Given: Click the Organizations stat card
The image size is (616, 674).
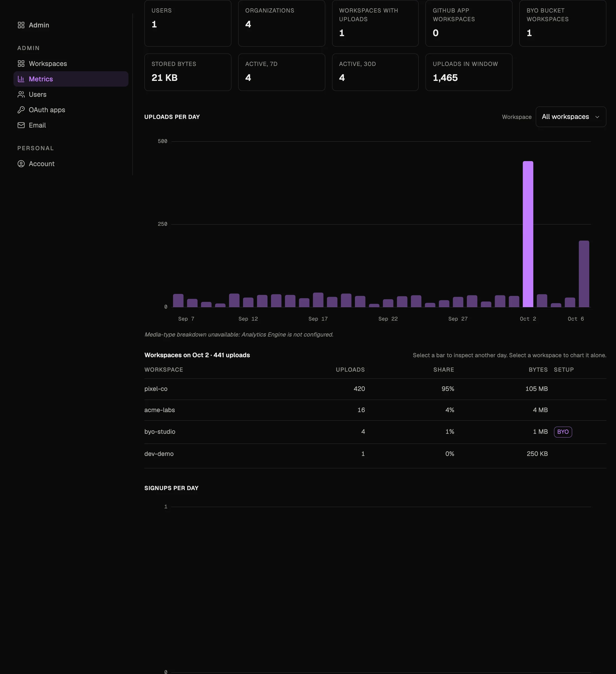Looking at the screenshot, I should tap(281, 23).
